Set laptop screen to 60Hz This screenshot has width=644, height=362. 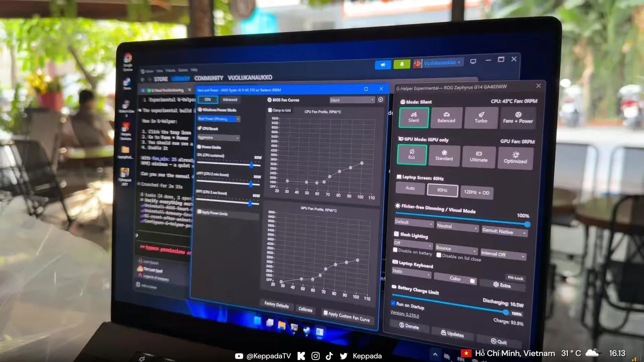pyautogui.click(x=442, y=190)
